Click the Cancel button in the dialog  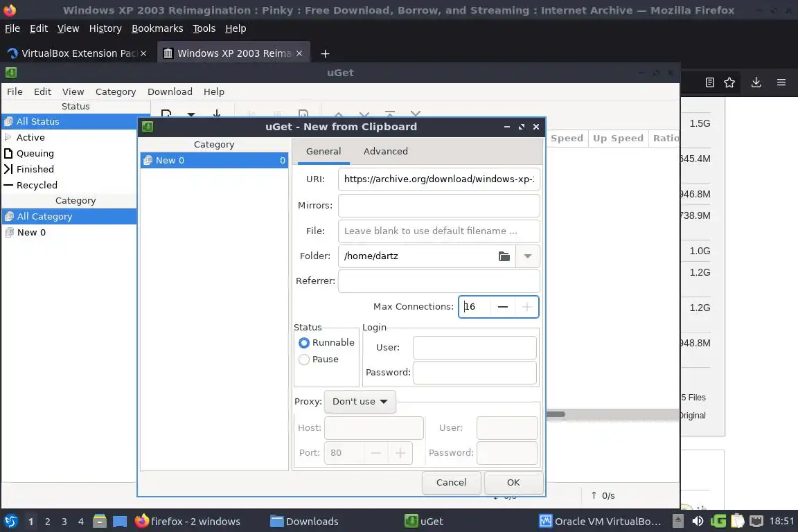coord(451,483)
